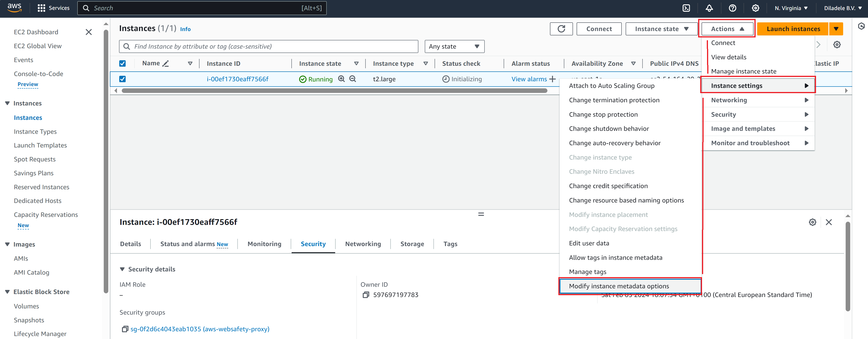Image resolution: width=868 pixels, height=339 pixels.
Task: Collapse the Elastic Block Store section
Action: click(7, 292)
